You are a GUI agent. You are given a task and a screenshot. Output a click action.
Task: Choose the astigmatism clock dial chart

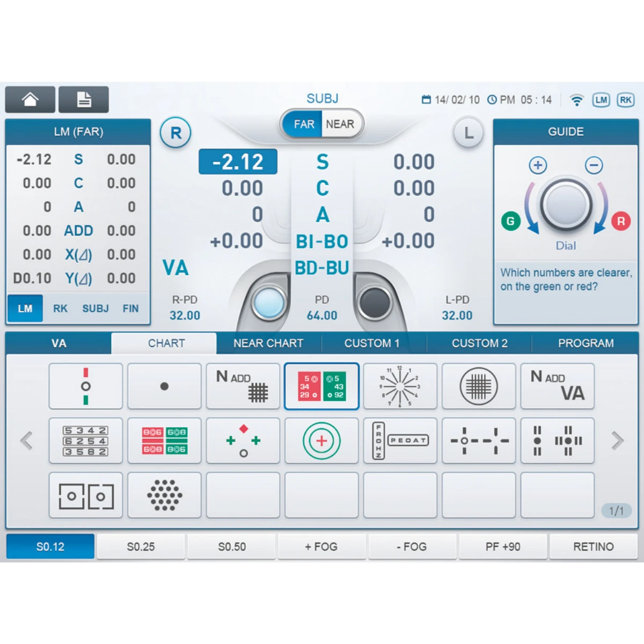click(400, 386)
